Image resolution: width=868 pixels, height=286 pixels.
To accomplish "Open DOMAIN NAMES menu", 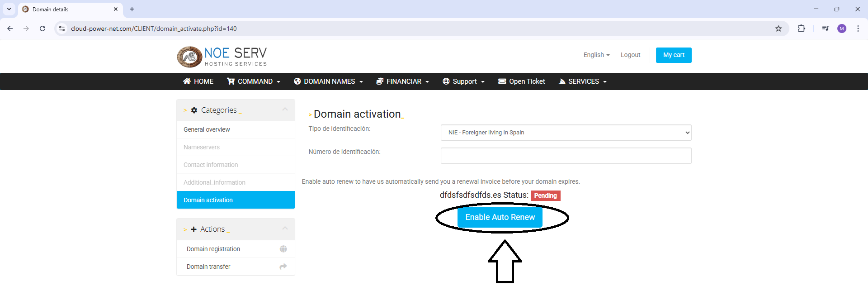I will click(329, 81).
